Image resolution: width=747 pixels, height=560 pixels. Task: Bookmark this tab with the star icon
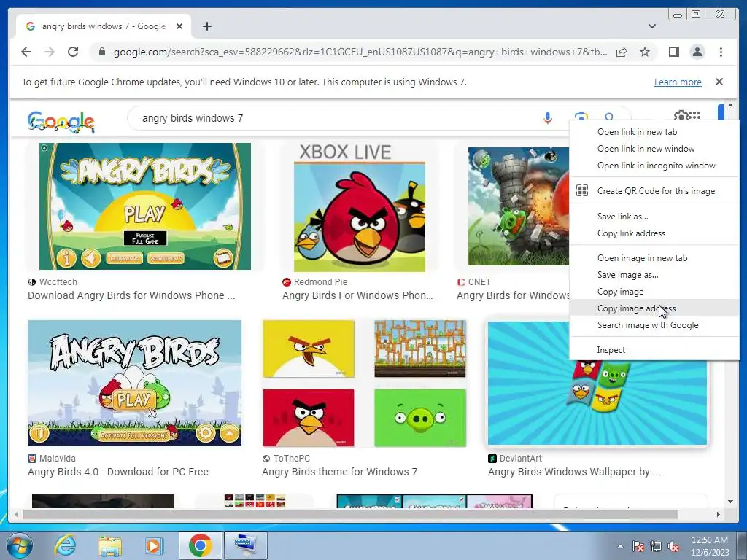click(x=645, y=52)
